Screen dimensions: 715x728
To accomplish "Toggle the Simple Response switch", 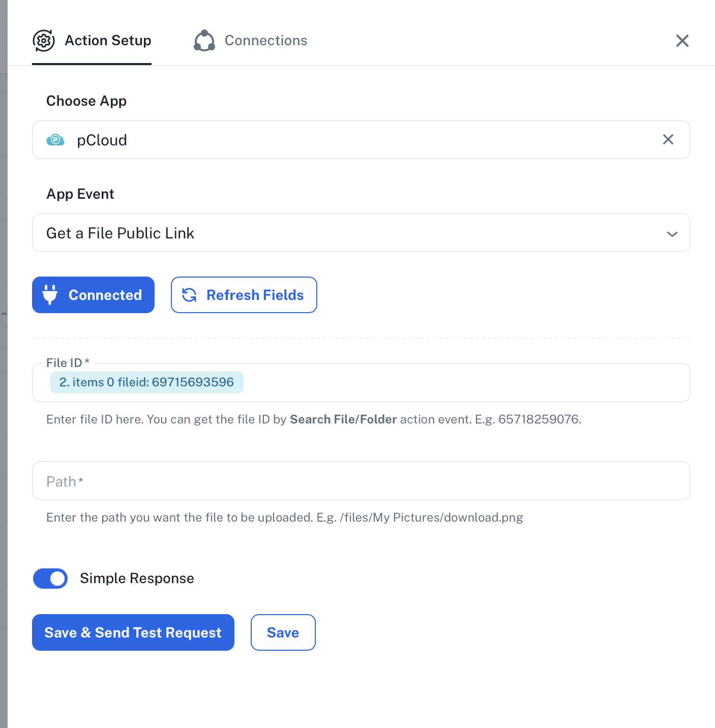I will point(50,579).
